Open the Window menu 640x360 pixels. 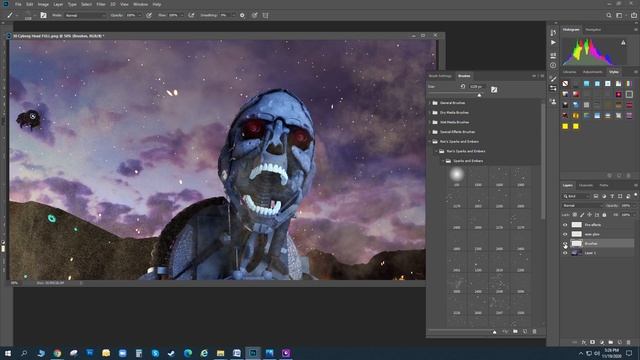pos(140,4)
